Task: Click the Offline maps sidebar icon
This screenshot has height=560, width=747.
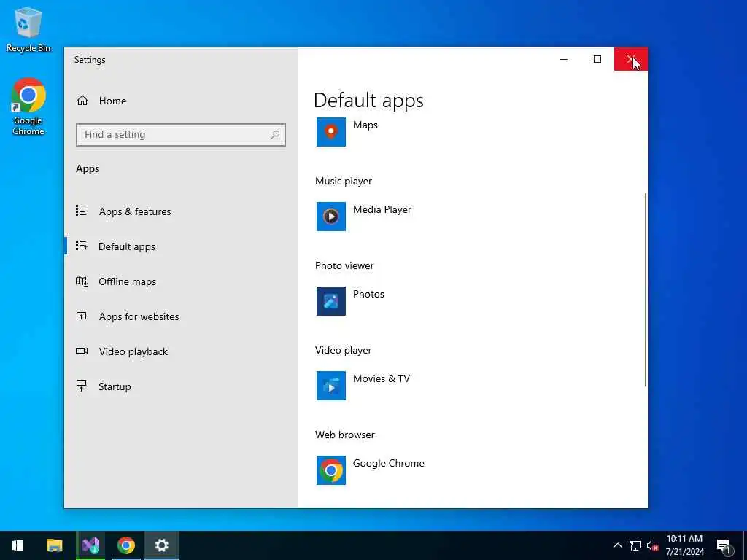Action: tap(82, 281)
